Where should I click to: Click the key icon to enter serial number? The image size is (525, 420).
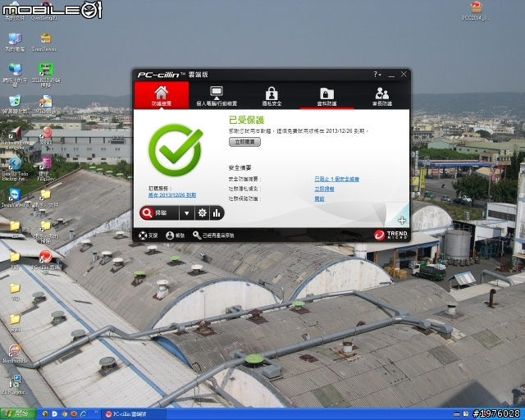213,235
